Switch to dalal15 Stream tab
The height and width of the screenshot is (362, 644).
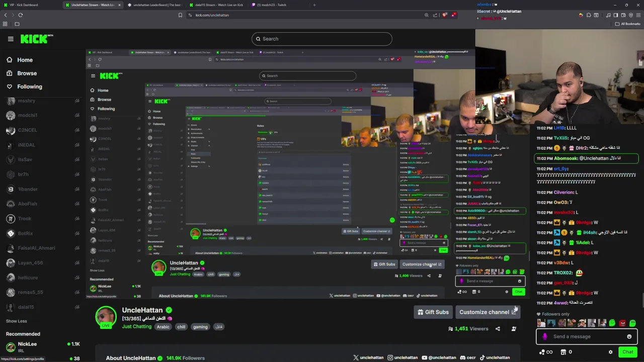pyautogui.click(x=216, y=5)
